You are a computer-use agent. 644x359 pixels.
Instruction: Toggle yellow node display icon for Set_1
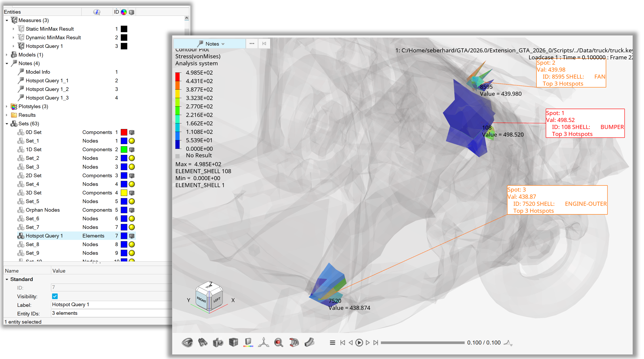point(132,141)
